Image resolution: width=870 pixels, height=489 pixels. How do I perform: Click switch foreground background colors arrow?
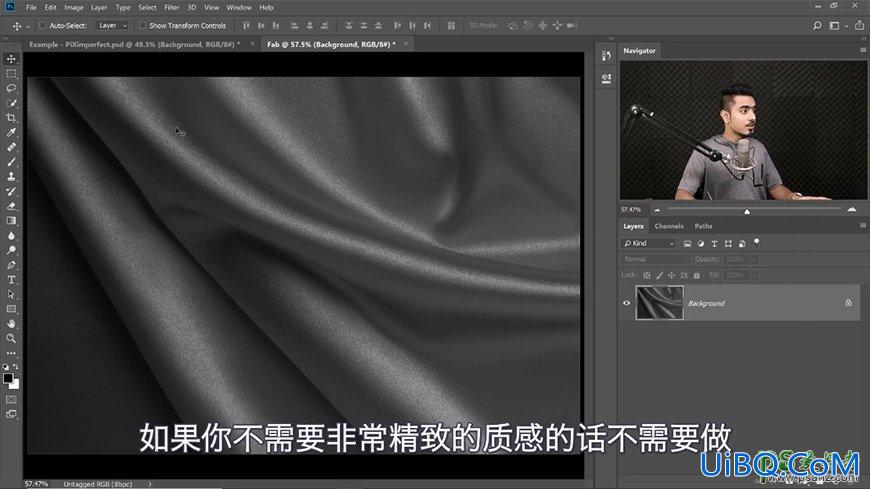(16, 367)
